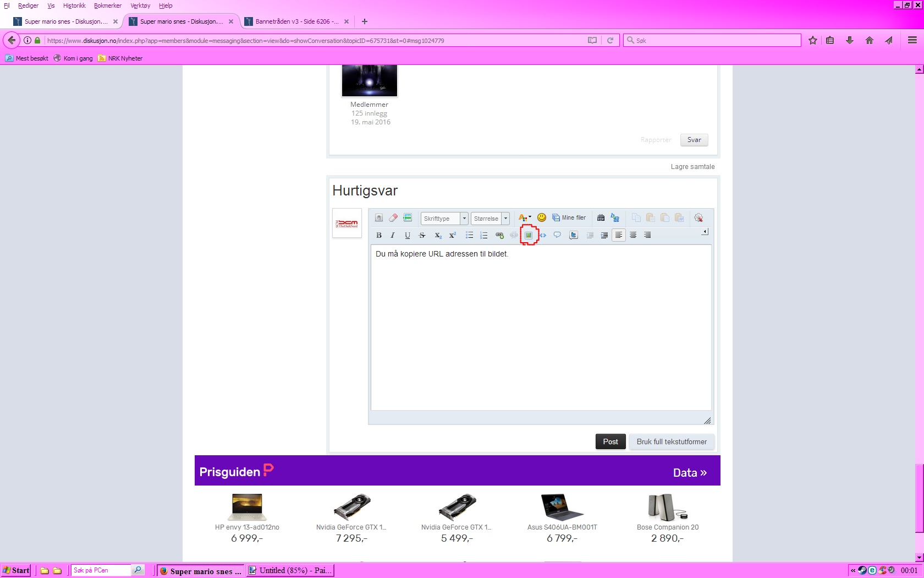
Task: Insert a numbered list
Action: click(484, 235)
